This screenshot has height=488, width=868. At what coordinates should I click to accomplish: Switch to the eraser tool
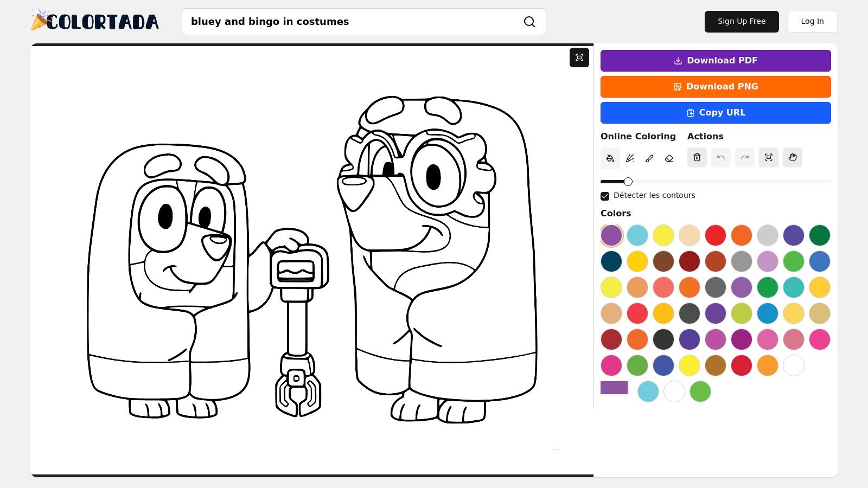tap(669, 158)
